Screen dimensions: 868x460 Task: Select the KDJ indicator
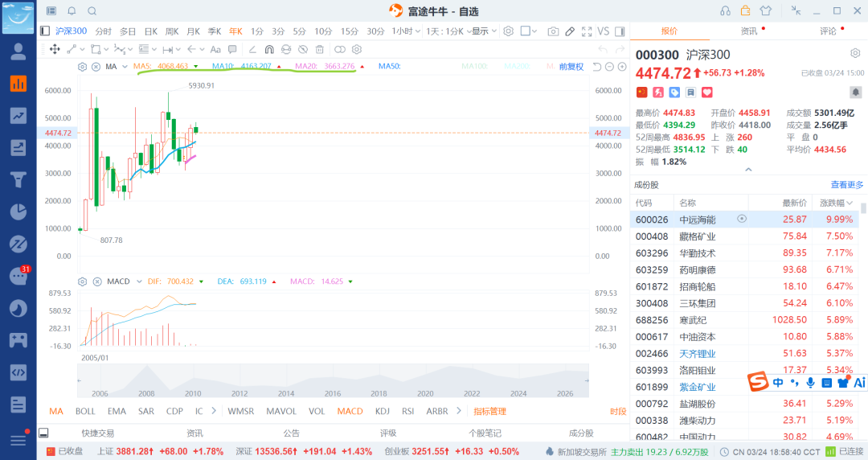[x=382, y=411]
